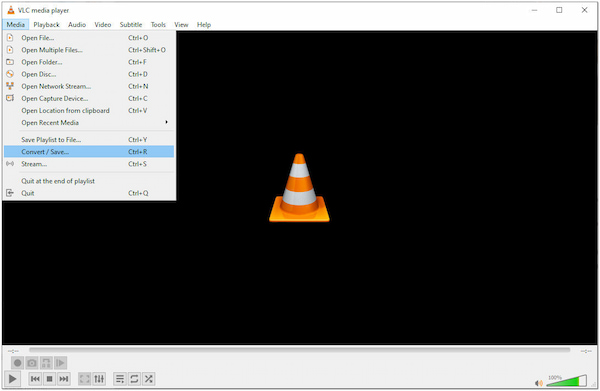
Task: Select Convert / Save... menu item
Action: pyautogui.click(x=89, y=152)
